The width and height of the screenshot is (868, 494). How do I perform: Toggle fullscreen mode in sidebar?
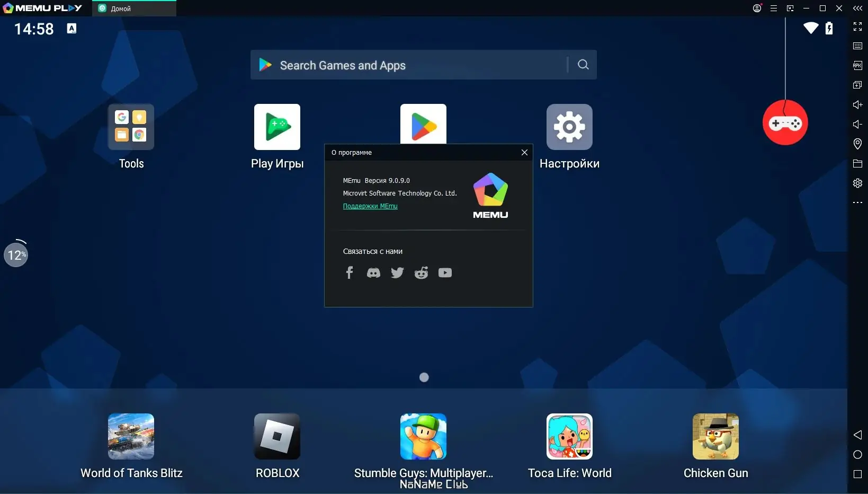[857, 27]
